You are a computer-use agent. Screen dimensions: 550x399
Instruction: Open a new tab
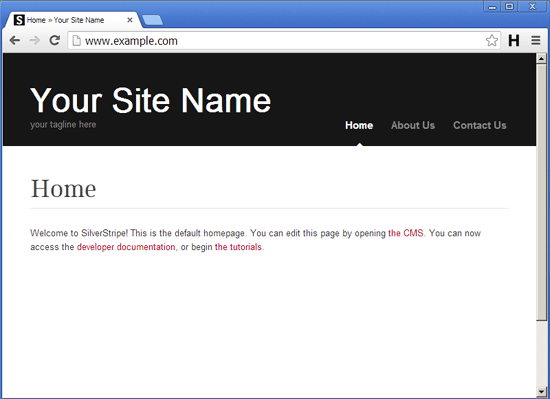[153, 20]
